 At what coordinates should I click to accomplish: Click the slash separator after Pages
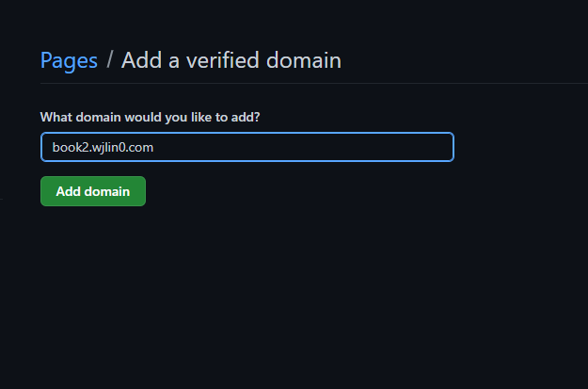[x=110, y=61]
